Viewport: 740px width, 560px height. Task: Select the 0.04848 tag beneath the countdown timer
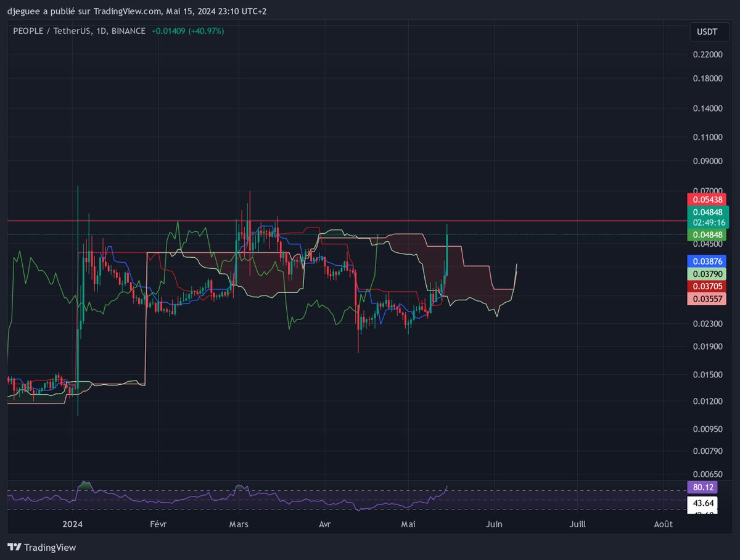click(x=707, y=234)
